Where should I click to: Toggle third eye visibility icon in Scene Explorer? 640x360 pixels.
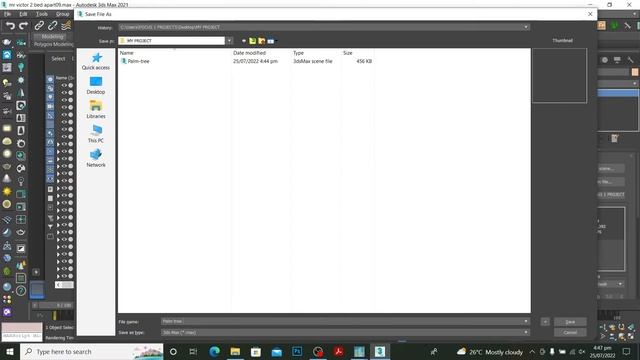click(64, 100)
